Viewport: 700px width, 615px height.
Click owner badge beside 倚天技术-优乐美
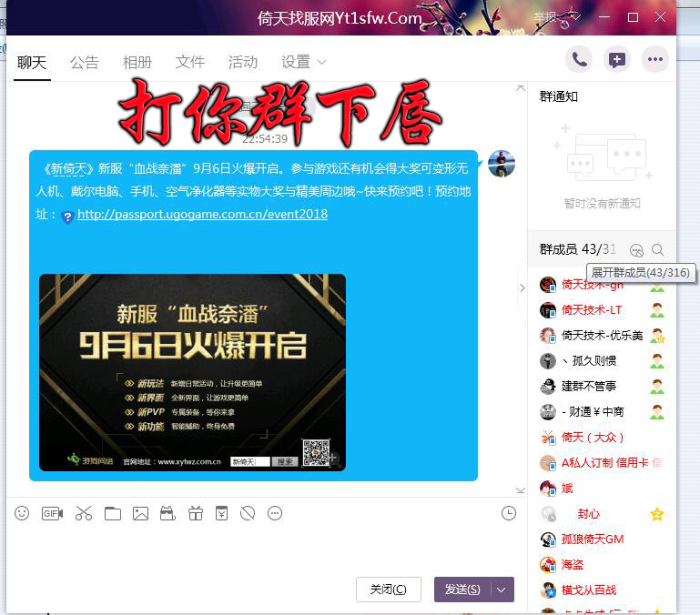coord(656,336)
